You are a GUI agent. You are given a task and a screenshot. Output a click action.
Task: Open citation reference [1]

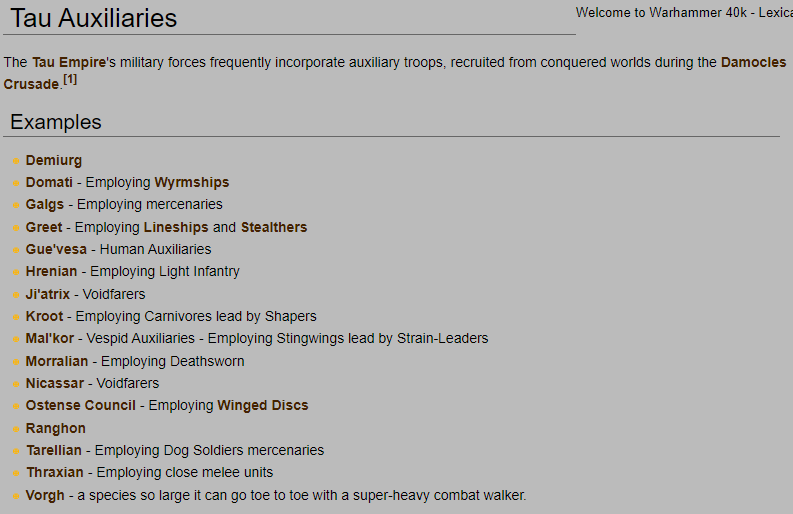tap(70, 79)
